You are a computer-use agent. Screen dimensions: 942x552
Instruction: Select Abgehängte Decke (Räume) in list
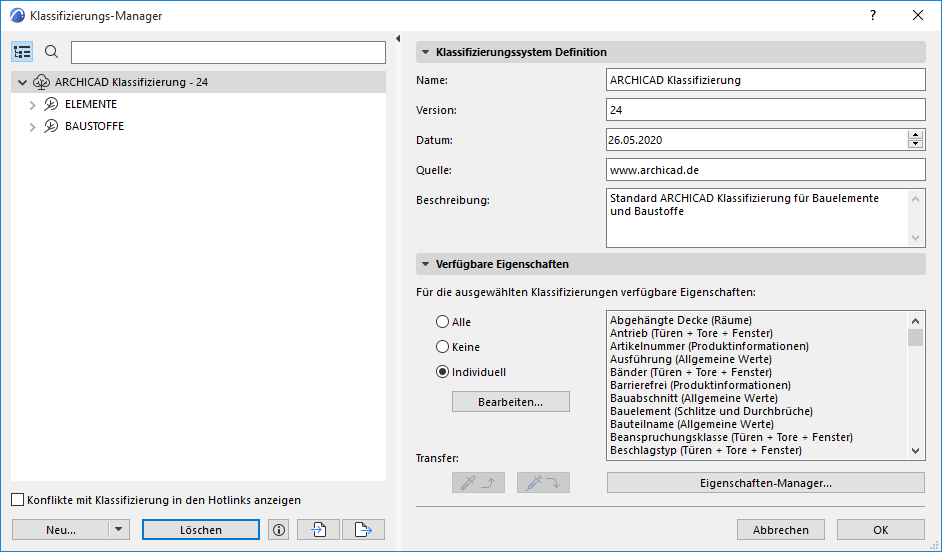[681, 320]
